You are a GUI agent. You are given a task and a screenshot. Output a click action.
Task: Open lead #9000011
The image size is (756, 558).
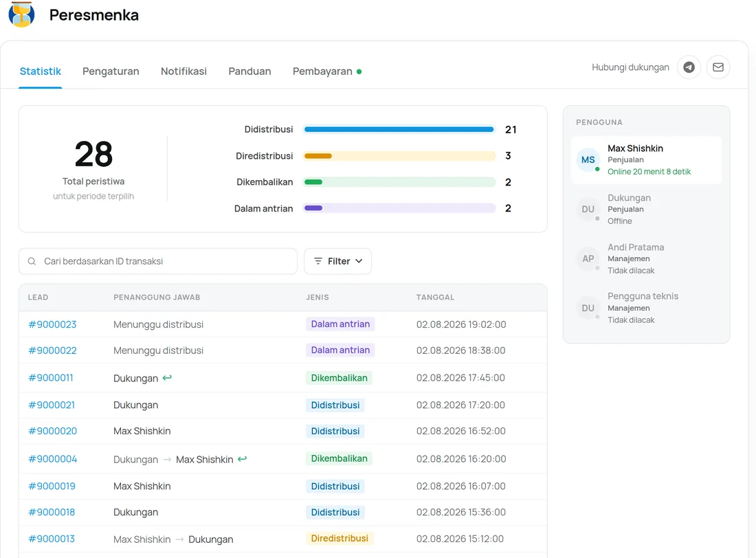pyautogui.click(x=51, y=378)
